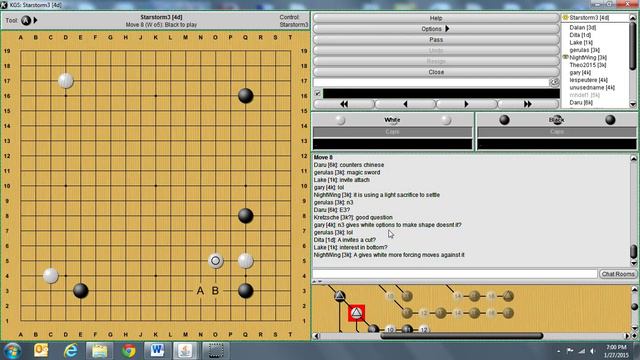
Task: Click chat line 'Dita [1d]: A invites a cut?'
Action: 344,240
